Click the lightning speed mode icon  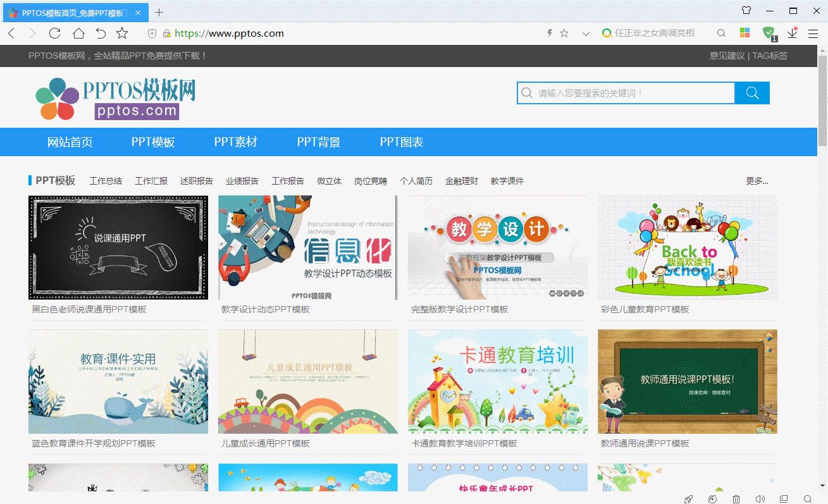pos(550,34)
